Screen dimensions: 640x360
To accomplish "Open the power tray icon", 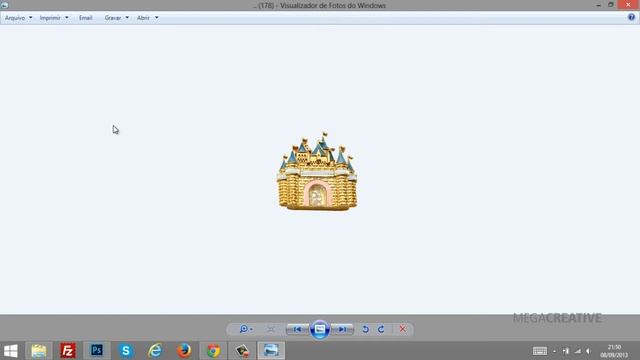I will (x=566, y=351).
